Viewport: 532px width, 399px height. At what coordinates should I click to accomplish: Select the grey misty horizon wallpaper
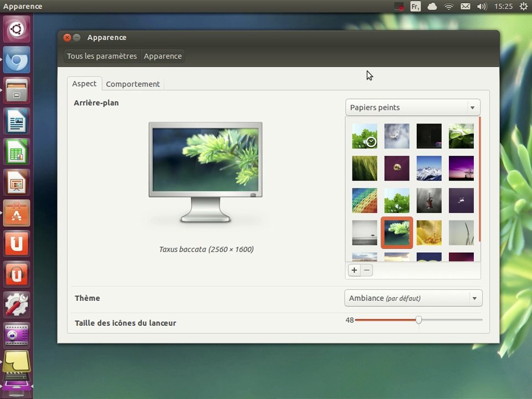click(x=365, y=233)
